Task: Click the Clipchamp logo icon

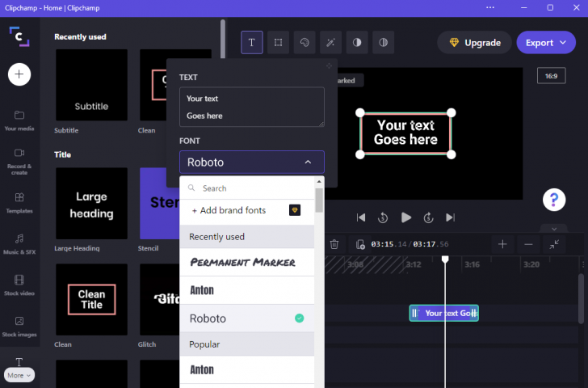Action: tap(19, 36)
